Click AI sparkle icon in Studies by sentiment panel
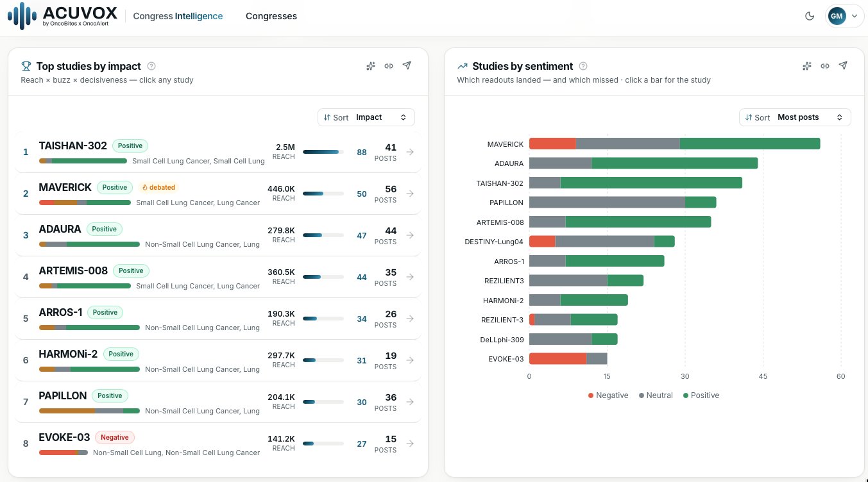Image resolution: width=868 pixels, height=482 pixels. [x=807, y=65]
